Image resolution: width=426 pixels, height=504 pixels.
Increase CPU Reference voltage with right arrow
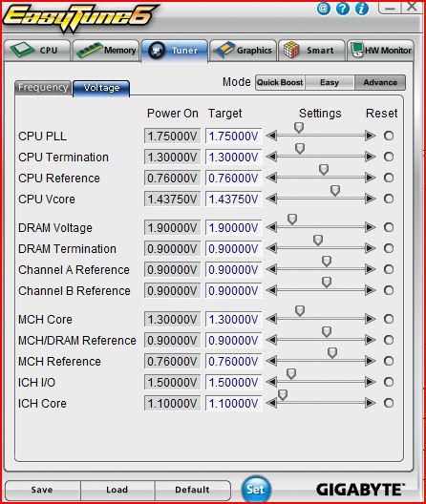[x=371, y=178]
